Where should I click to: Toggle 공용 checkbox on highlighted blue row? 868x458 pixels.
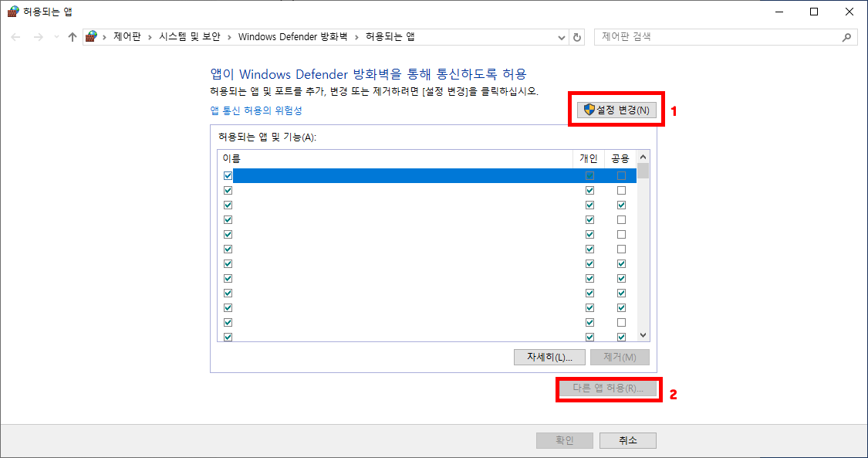[x=621, y=175]
